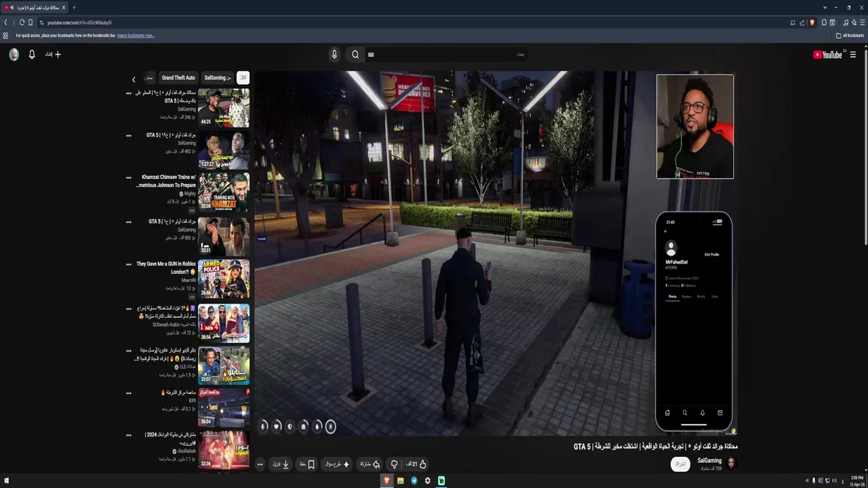The width and height of the screenshot is (868, 488).
Task: Click the share page icon in address bar
Action: pos(802,22)
